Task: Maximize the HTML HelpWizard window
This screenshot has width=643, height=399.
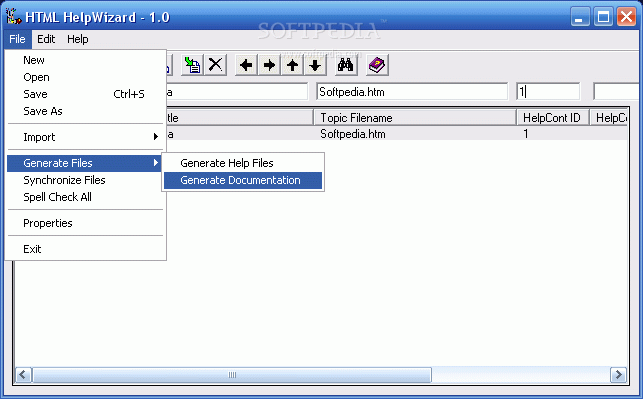Action: coord(603,17)
